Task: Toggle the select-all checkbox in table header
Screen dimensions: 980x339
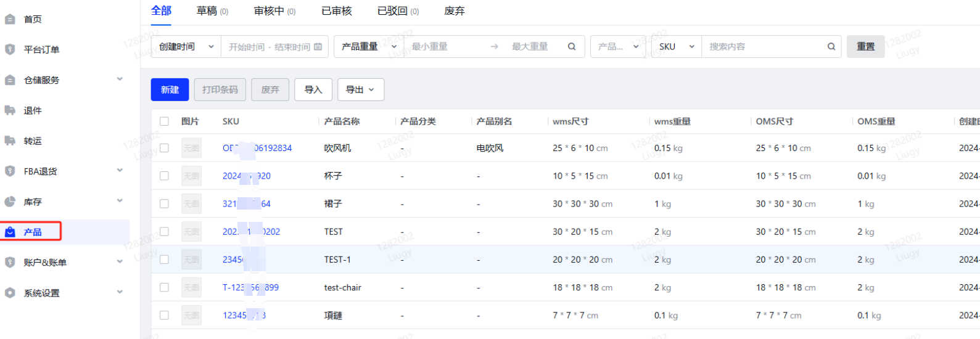Action: coord(164,121)
